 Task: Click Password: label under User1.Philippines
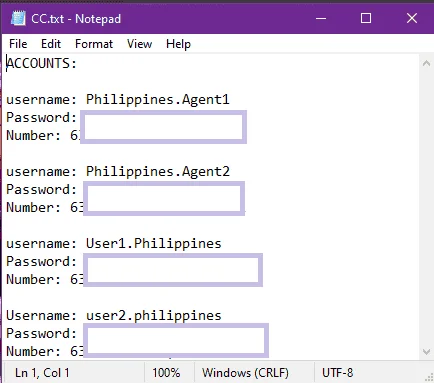pyautogui.click(x=42, y=261)
